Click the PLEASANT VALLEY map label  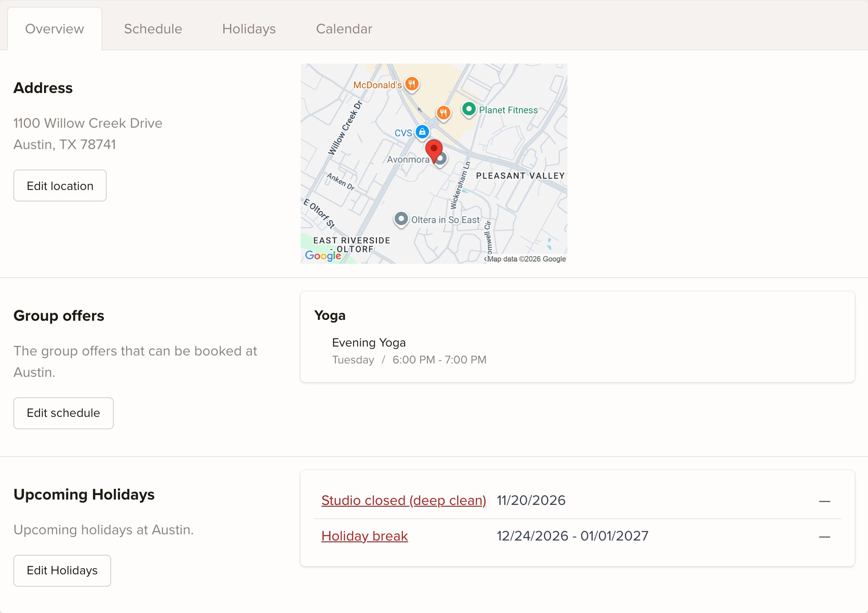[x=520, y=176]
